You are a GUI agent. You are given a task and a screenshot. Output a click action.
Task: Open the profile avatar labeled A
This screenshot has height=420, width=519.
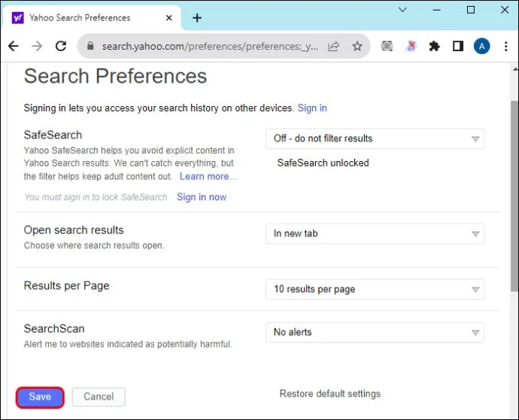point(481,46)
